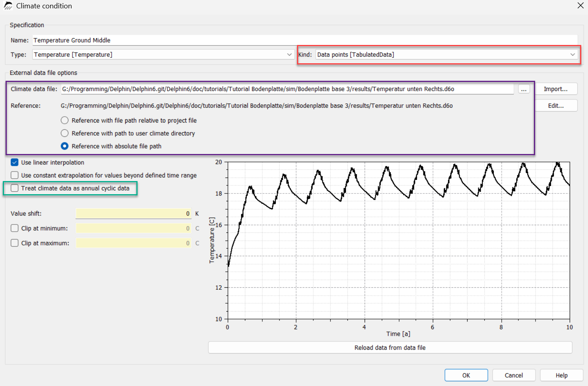This screenshot has height=386, width=588.
Task: Edit the Name field Temperature Ground Middle
Action: click(305, 40)
